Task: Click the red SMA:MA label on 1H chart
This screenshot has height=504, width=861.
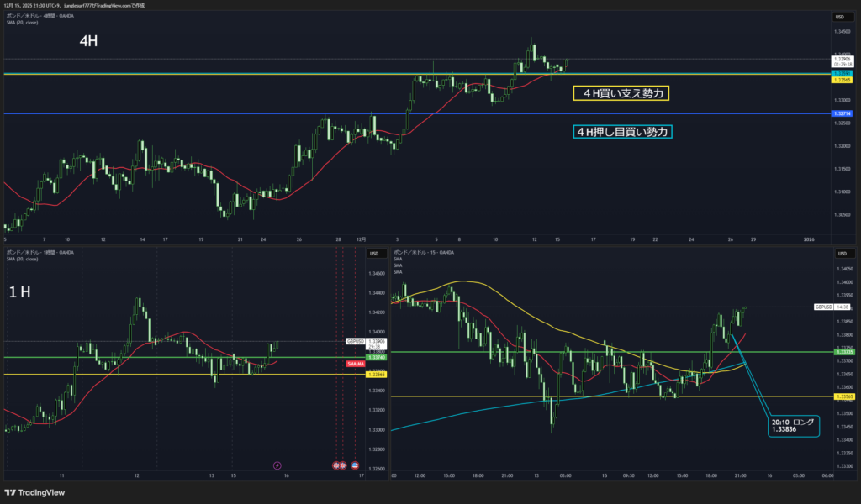Action: 355,364
